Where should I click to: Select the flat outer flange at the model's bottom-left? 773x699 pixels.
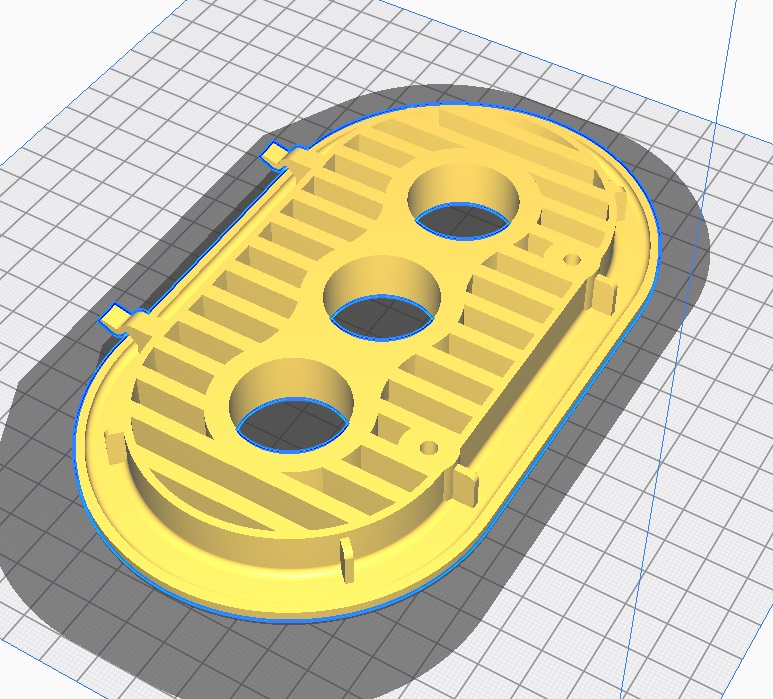150,510
